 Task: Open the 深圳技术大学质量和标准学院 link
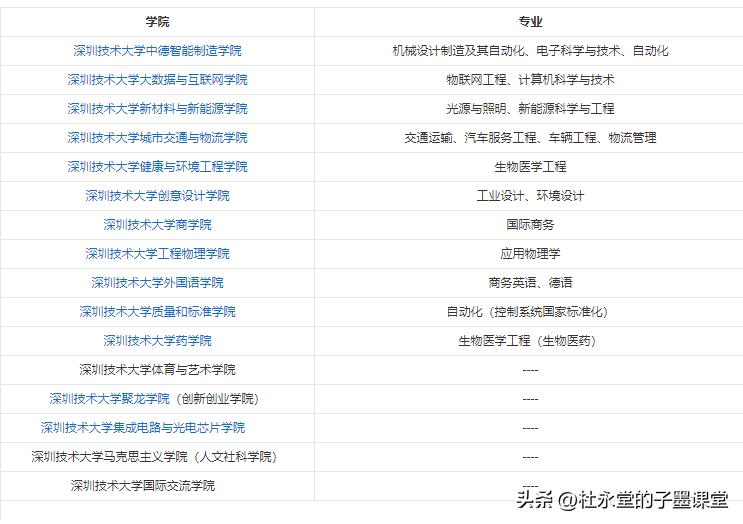coord(157,311)
